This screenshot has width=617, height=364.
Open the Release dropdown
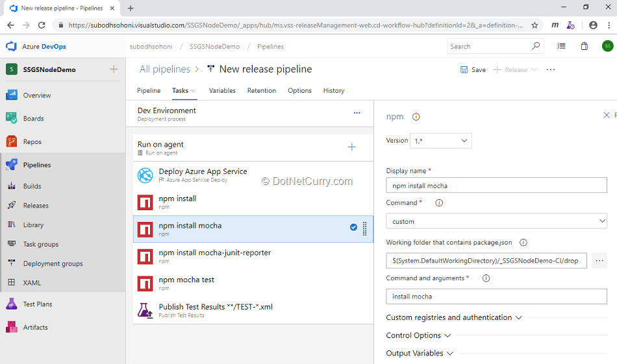515,69
